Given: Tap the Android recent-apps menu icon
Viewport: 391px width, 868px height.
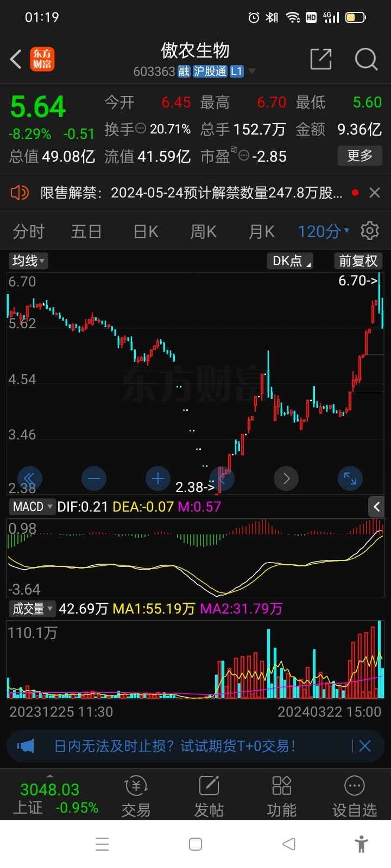Looking at the screenshot, I should pos(102,844).
